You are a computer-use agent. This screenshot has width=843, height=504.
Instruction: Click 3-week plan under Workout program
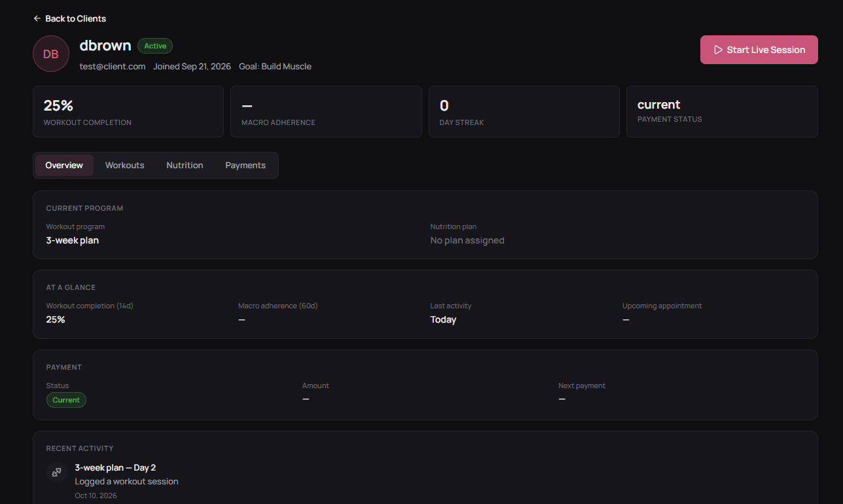click(x=73, y=240)
